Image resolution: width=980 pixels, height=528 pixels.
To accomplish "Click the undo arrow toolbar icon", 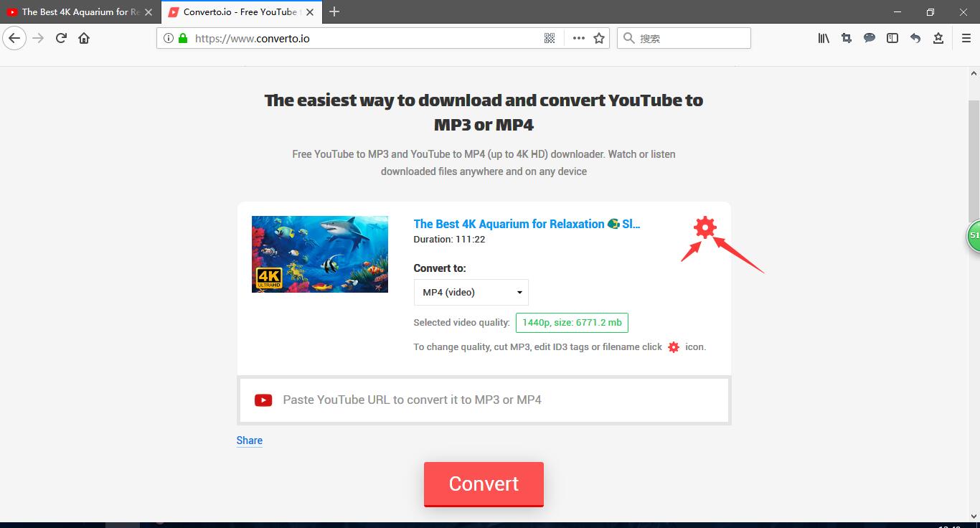I will (x=915, y=38).
